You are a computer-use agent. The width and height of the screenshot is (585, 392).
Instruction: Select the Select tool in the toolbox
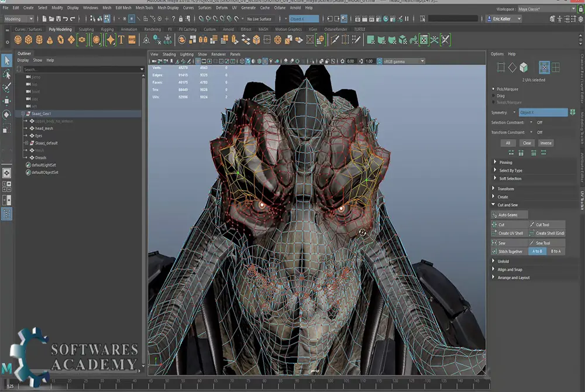pos(6,60)
